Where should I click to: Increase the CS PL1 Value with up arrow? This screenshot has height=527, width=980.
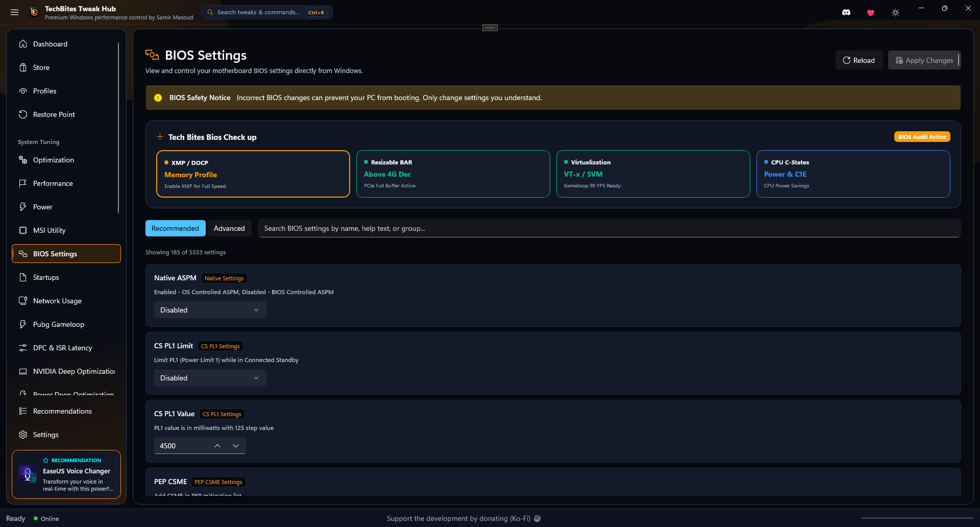(217, 446)
